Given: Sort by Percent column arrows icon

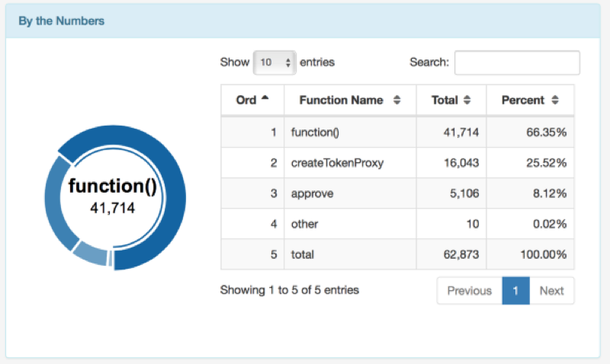Looking at the screenshot, I should coord(555,100).
